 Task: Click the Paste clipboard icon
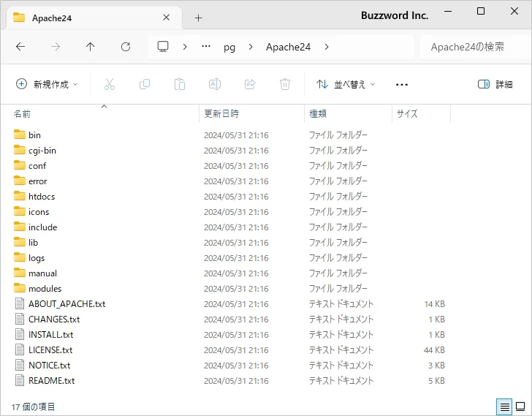pos(180,84)
